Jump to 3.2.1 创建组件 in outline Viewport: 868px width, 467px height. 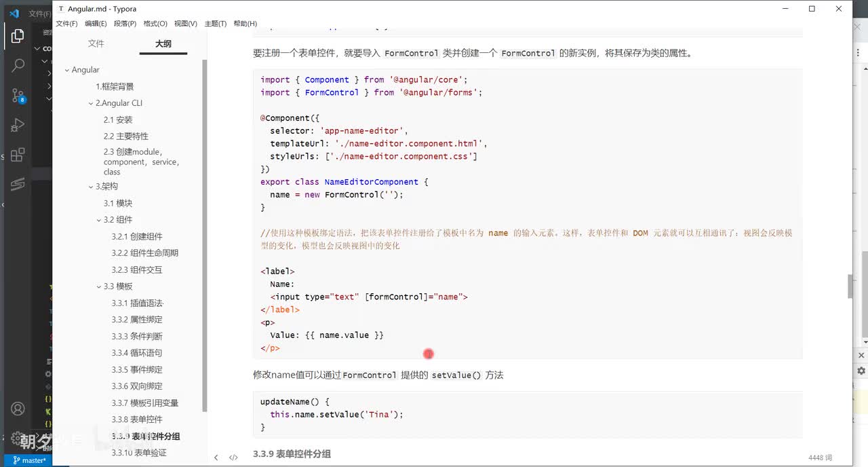(137, 237)
